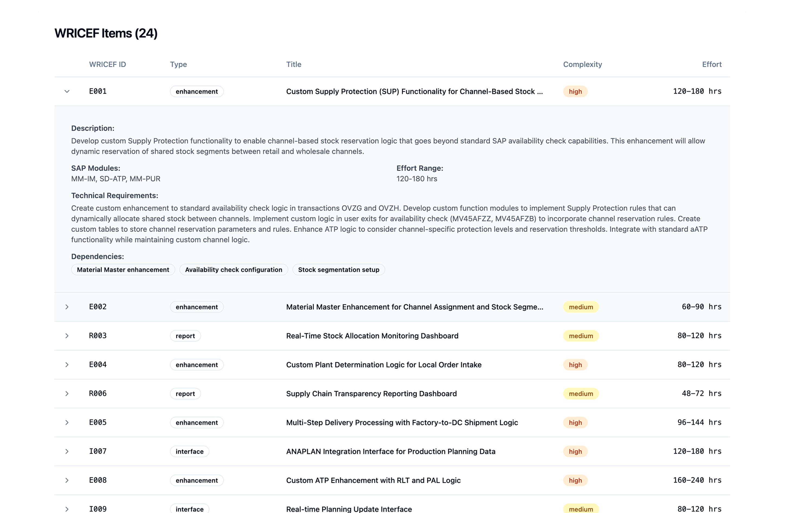Expand the E002 row chevron
Image resolution: width=812 pixels, height=513 pixels.
point(67,307)
